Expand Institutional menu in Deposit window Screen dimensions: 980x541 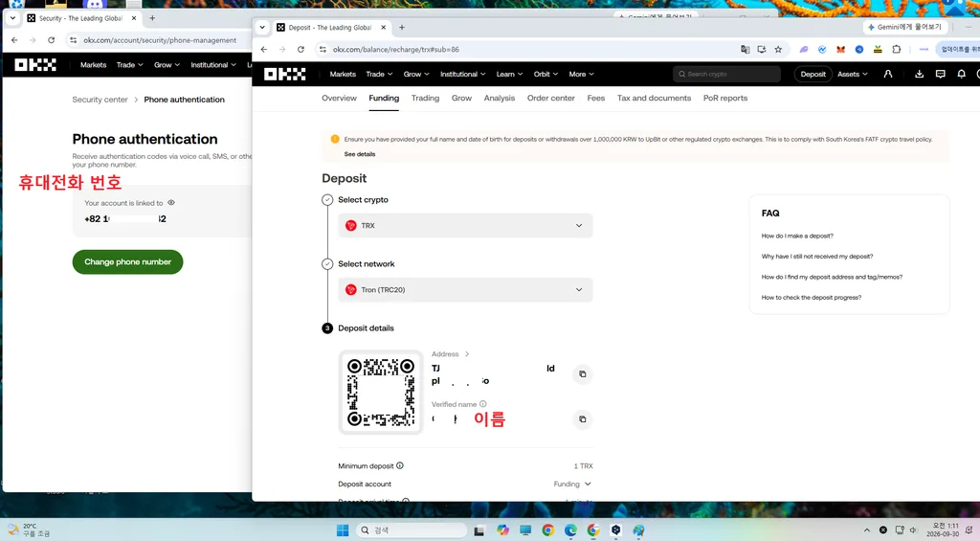click(462, 74)
